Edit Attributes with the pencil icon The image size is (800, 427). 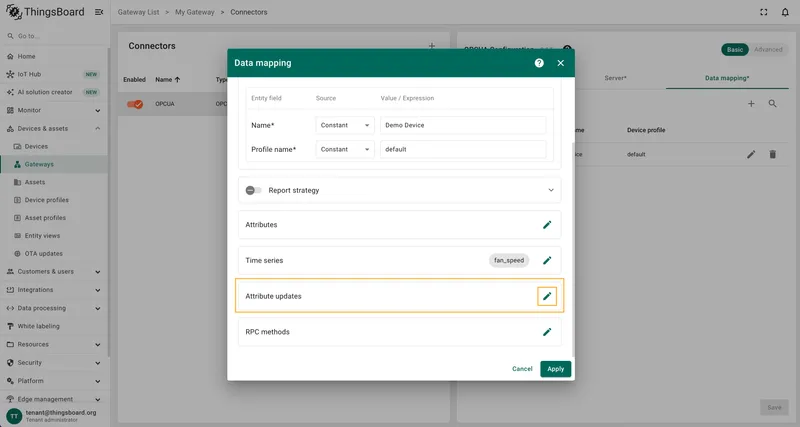pyautogui.click(x=547, y=224)
